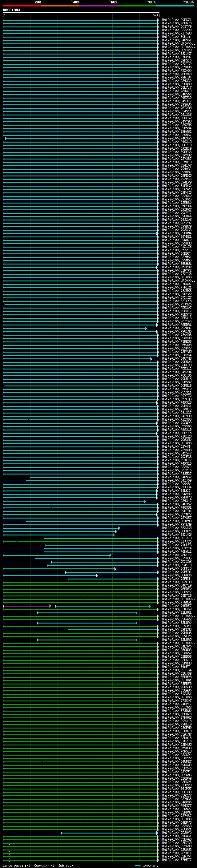Select the UniRef100_O24347 row label
Image resolution: width=197 pixels, height=868 pixels.
point(176,501)
